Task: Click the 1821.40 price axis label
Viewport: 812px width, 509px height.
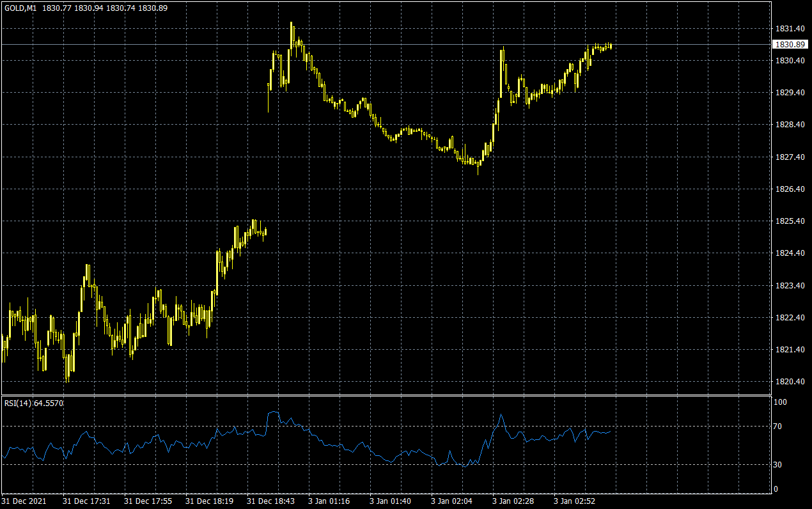Action: (x=789, y=350)
